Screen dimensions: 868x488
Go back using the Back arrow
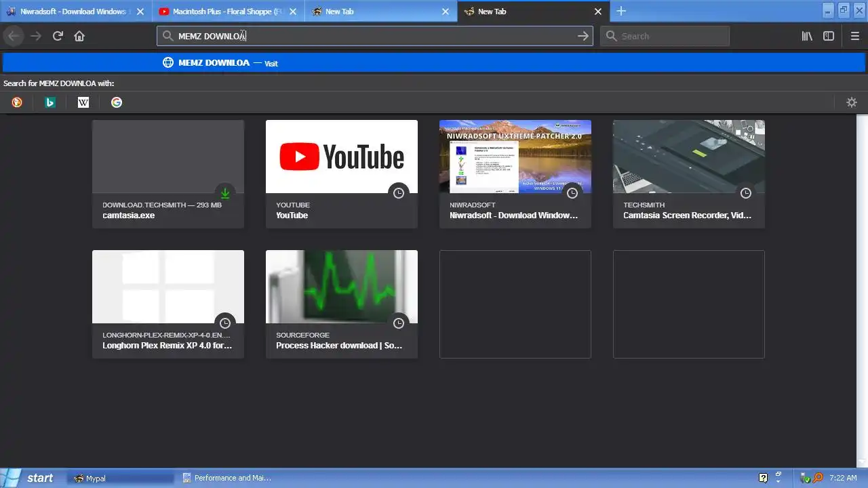click(x=14, y=36)
